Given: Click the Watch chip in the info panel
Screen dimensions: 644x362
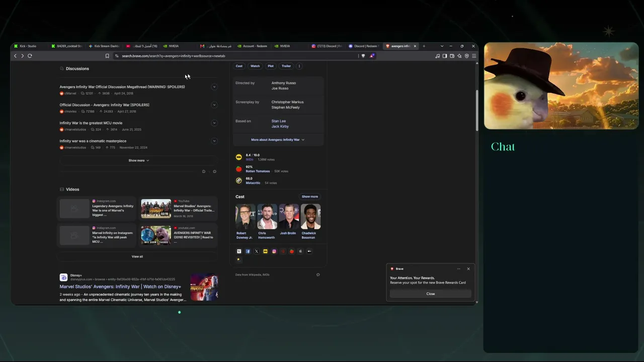Looking at the screenshot, I should pyautogui.click(x=255, y=66).
